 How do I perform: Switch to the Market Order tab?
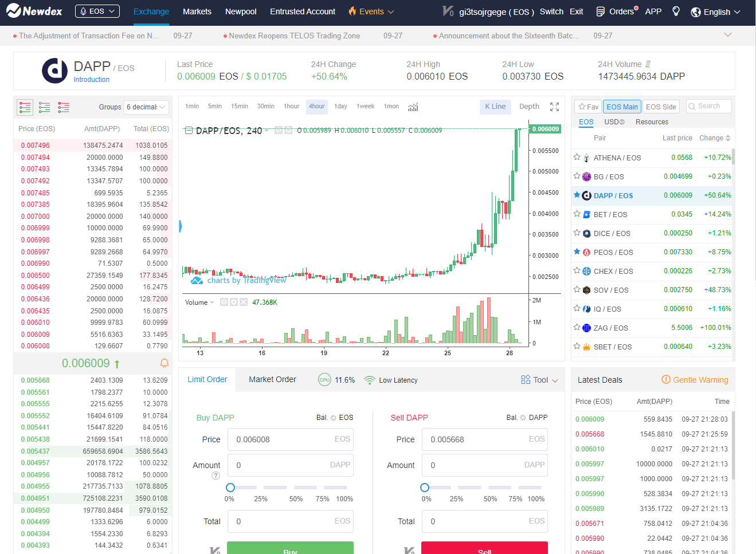point(272,379)
